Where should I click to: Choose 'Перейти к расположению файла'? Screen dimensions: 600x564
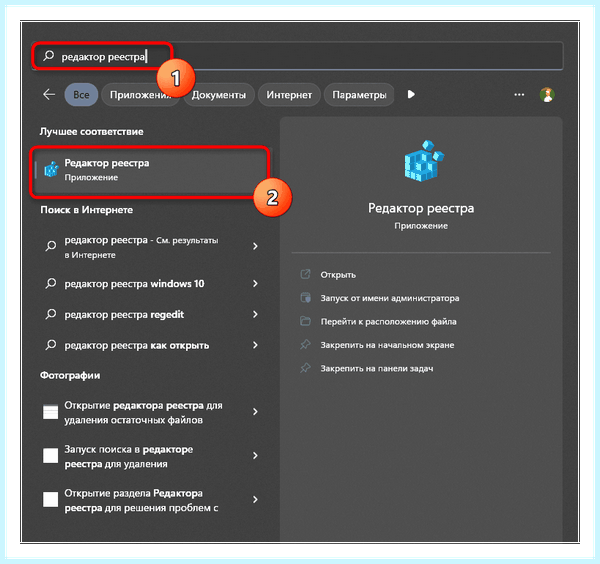click(x=388, y=321)
